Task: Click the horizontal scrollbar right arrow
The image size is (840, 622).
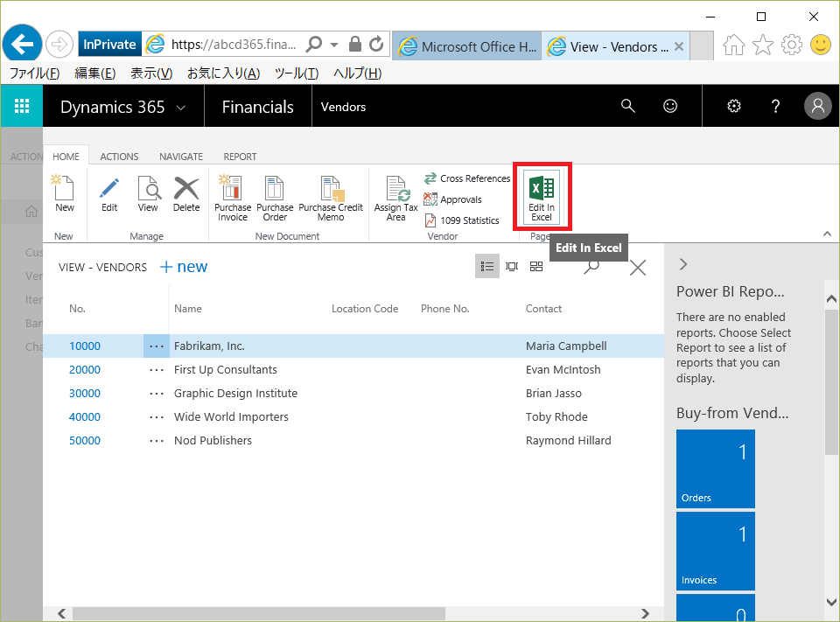Action: (645, 613)
